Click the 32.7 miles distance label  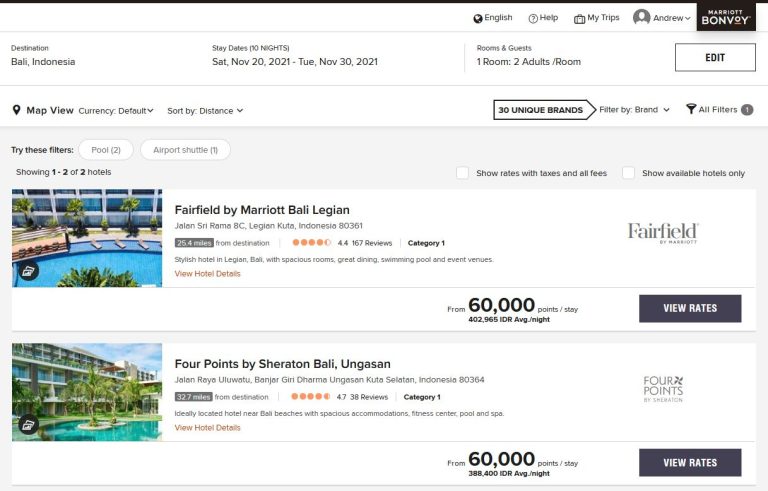point(193,396)
